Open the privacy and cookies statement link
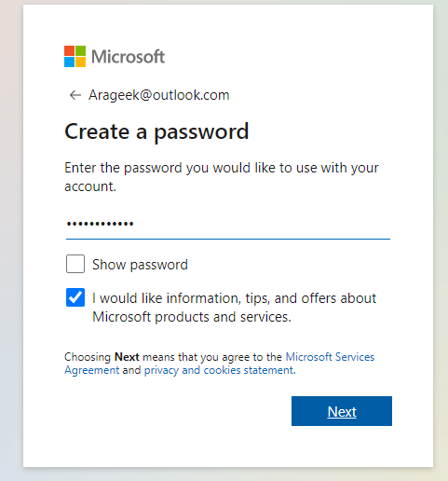 [220, 370]
